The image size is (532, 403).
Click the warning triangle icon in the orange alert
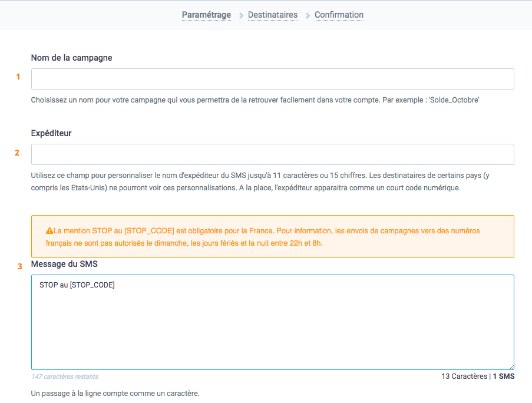coord(49,231)
